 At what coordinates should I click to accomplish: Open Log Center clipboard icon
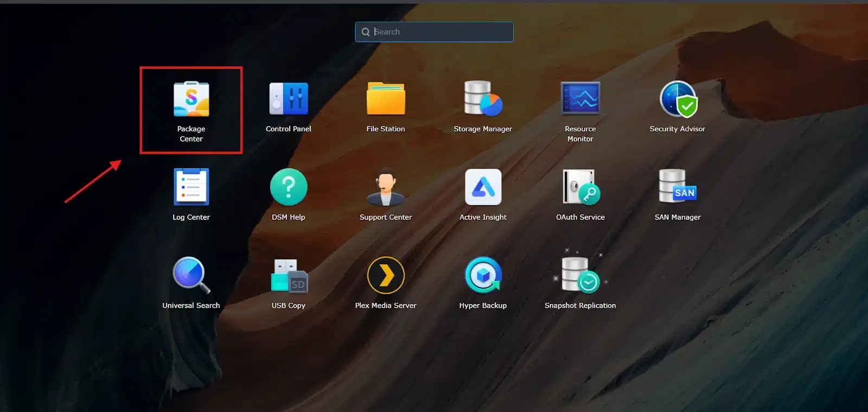(x=191, y=187)
